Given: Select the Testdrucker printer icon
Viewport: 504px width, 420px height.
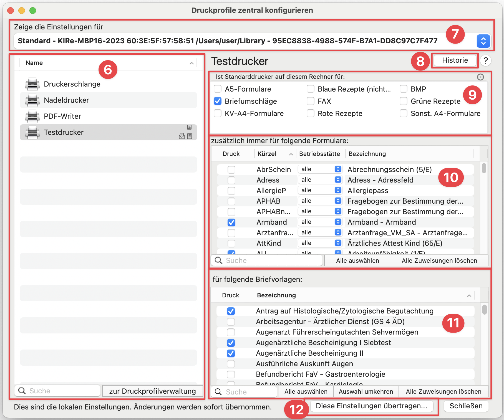Looking at the screenshot, I should (32, 133).
